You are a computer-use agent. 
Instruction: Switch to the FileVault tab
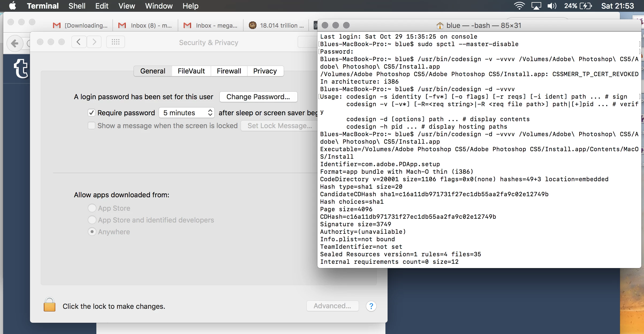click(191, 71)
